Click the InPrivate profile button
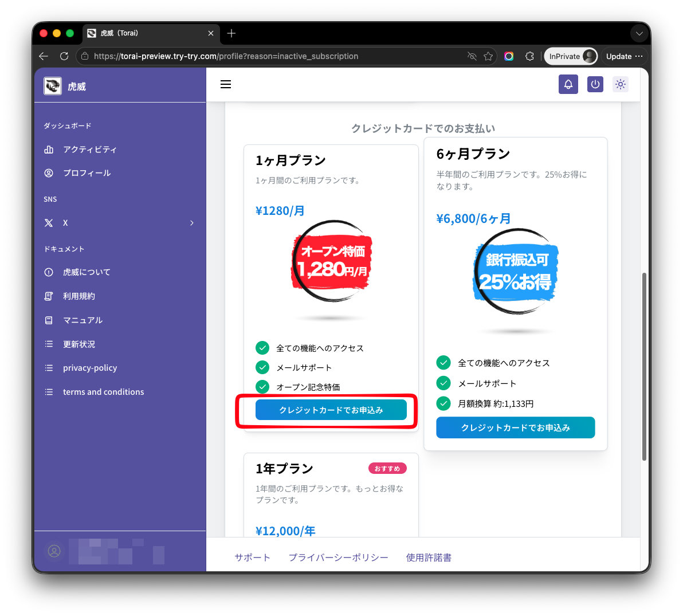The image size is (683, 616). click(571, 56)
